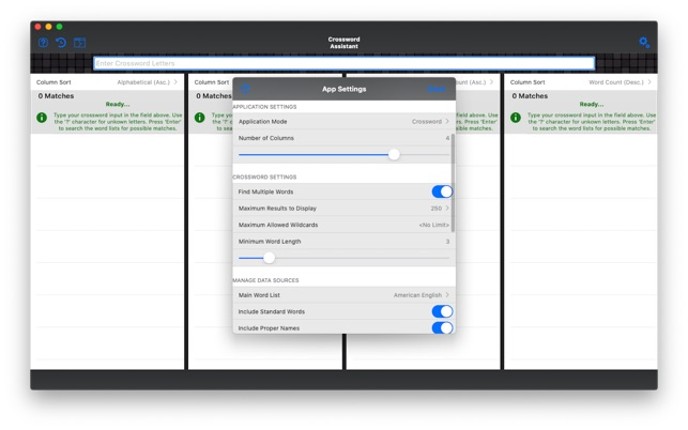The height and width of the screenshot is (430, 688).
Task: Toggle the Include Proper Names switch
Action: tap(442, 328)
